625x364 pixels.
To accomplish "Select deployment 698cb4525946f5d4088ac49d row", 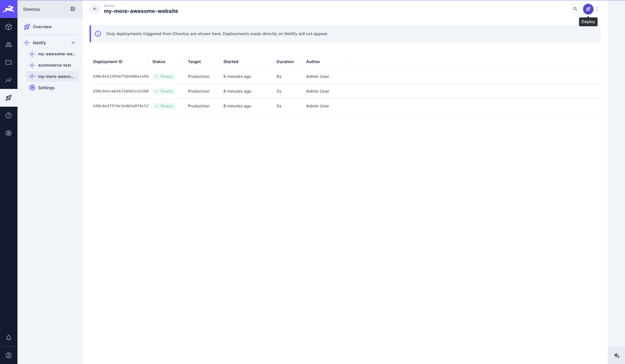I will pos(121,76).
